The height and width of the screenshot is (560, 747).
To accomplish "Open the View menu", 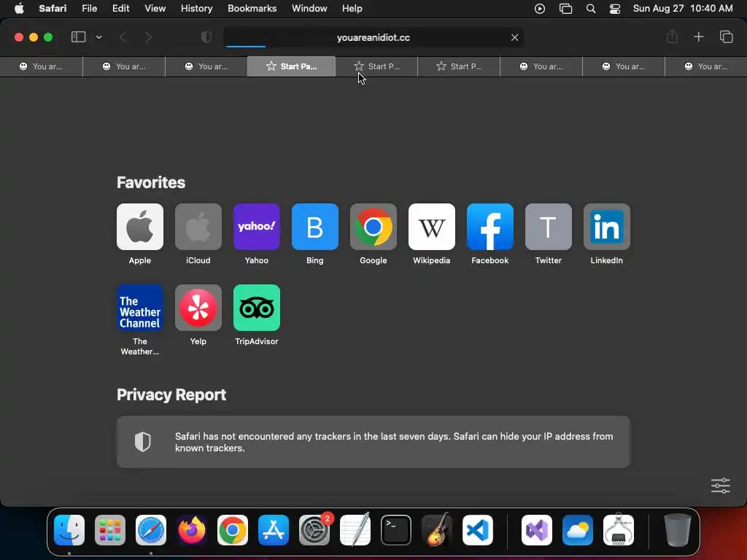I will [x=155, y=9].
